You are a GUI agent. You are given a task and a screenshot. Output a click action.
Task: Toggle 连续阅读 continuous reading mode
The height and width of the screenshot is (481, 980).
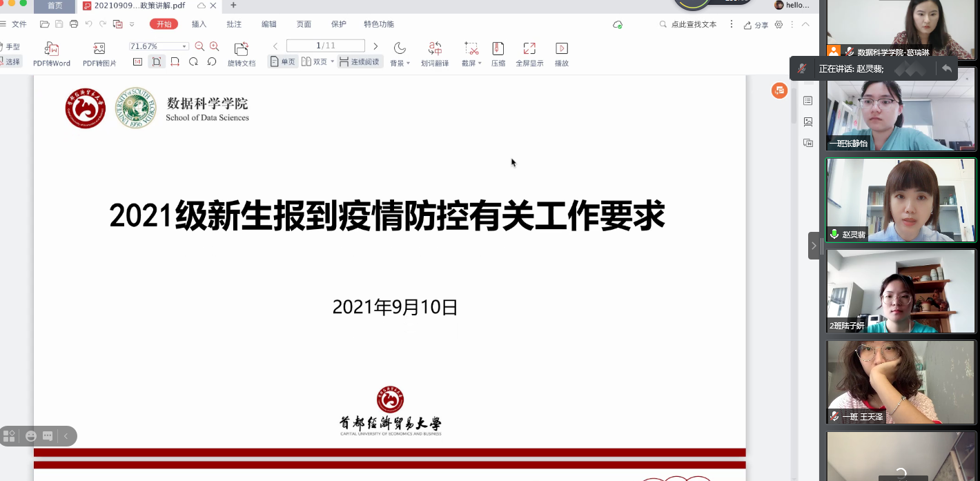click(360, 61)
